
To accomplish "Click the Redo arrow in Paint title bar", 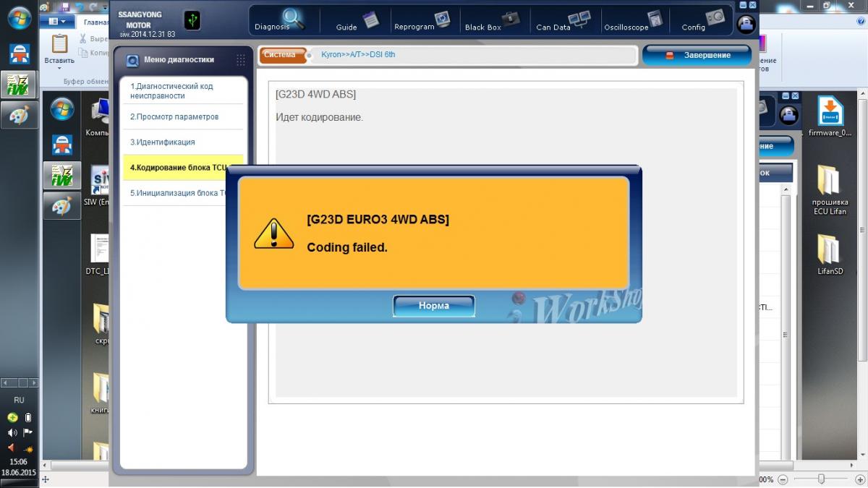I will (x=95, y=7).
